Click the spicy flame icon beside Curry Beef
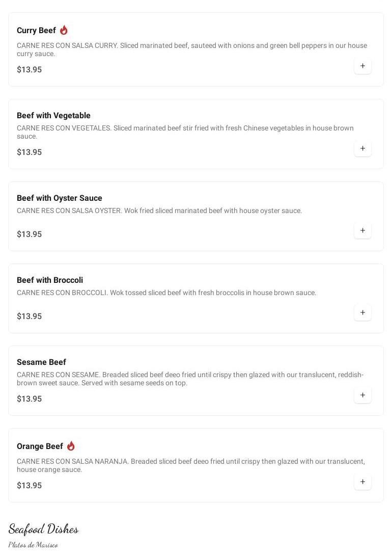 64,30
